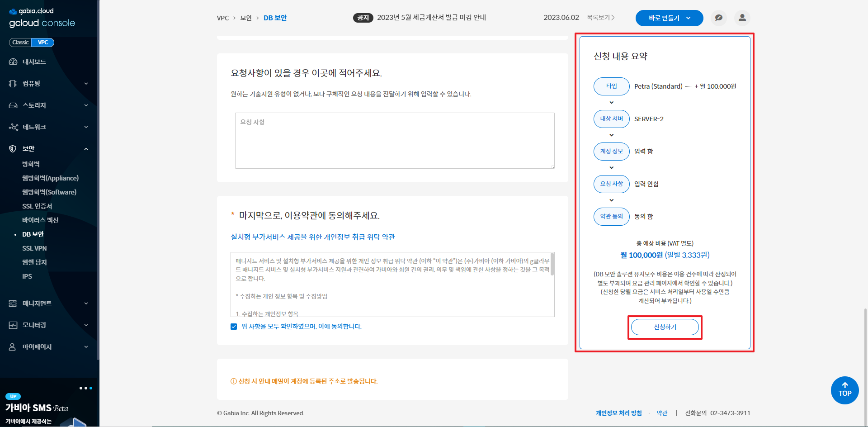Screen dimensions: 868x427
Task: Open 방화벽 in security menu
Action: point(31,164)
